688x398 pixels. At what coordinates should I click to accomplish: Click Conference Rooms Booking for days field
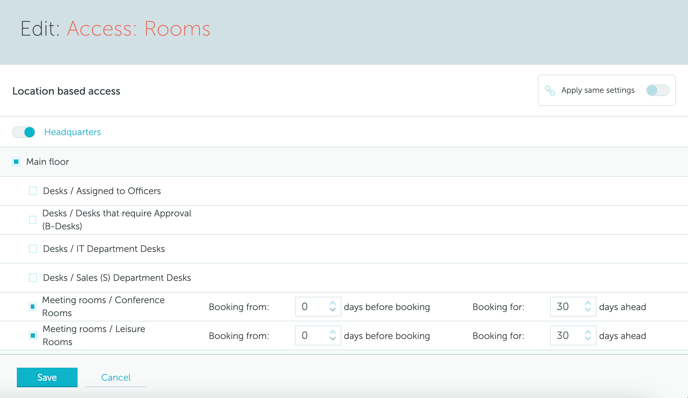point(573,307)
